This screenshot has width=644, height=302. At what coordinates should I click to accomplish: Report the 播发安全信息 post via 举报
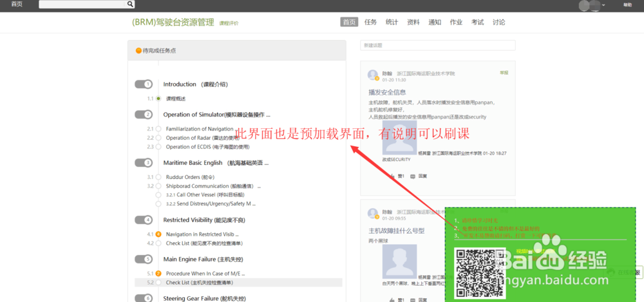click(x=504, y=73)
